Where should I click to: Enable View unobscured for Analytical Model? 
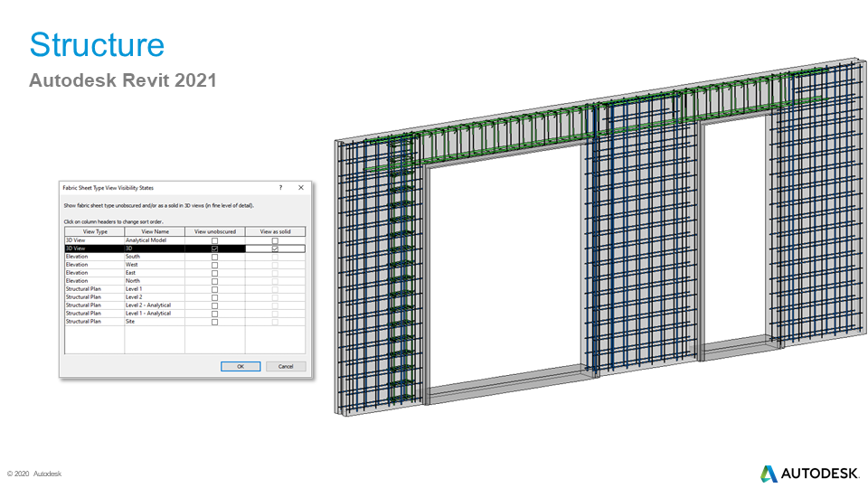click(x=214, y=240)
